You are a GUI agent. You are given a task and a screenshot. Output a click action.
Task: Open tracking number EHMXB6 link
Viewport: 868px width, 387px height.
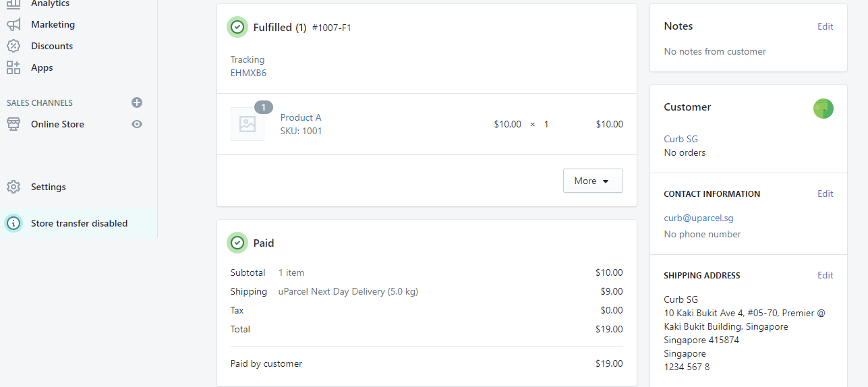coord(248,73)
